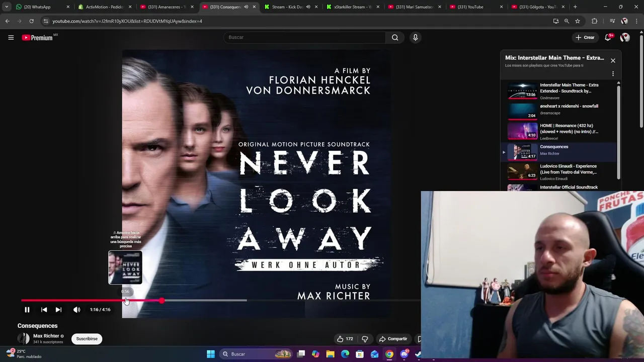Dislike the Consequences video
This screenshot has width=644, height=362.
(x=365, y=339)
